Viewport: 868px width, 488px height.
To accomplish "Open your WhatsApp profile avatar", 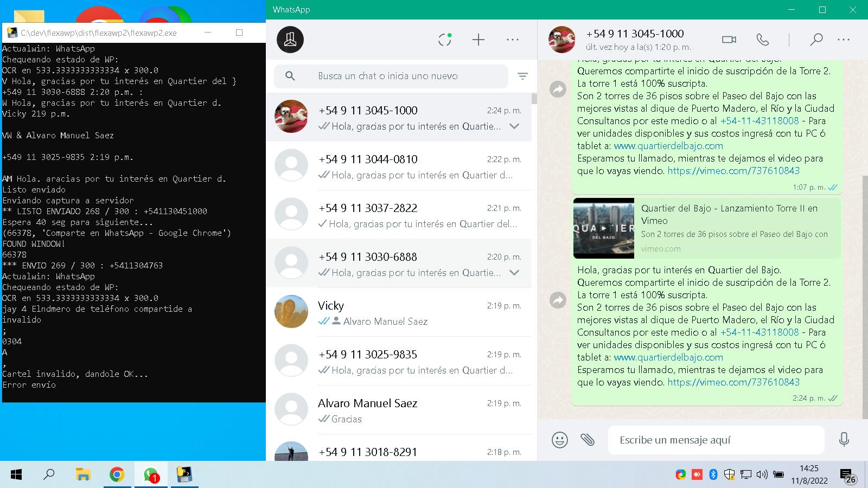I will pyautogui.click(x=290, y=40).
